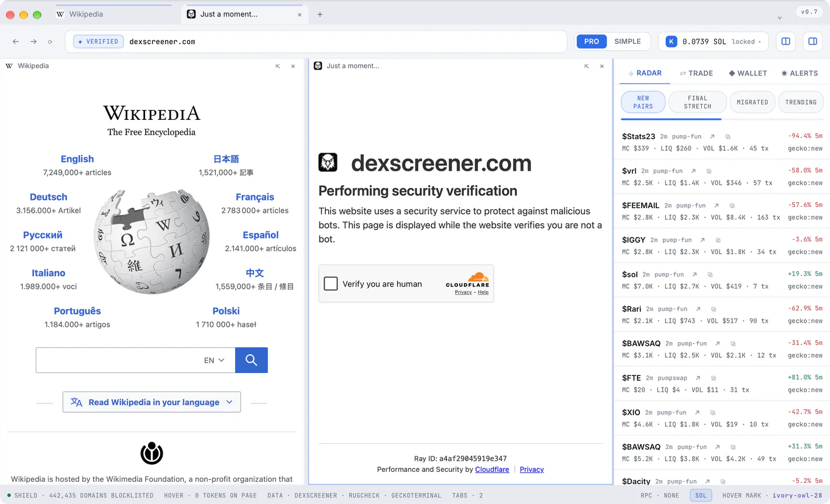Click the Wikipedia puzzle globe logo
This screenshot has height=504, width=830.
pos(151,241)
